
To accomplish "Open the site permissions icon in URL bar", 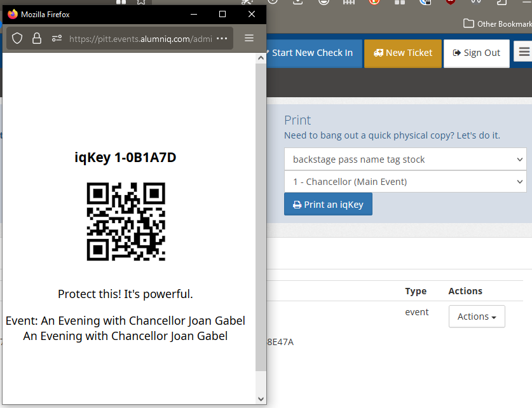I will (57, 38).
